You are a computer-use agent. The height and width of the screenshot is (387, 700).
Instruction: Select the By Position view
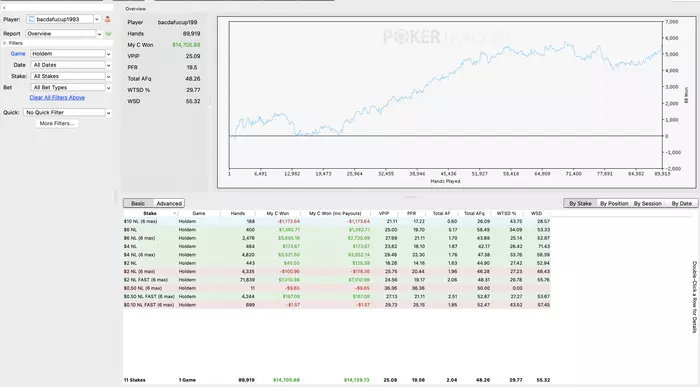614,204
